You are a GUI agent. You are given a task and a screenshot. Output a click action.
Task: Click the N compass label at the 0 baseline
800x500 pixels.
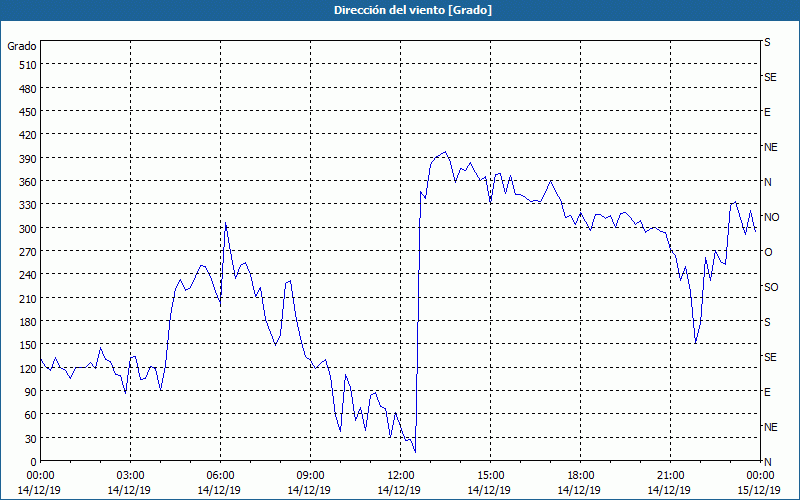coord(767,462)
